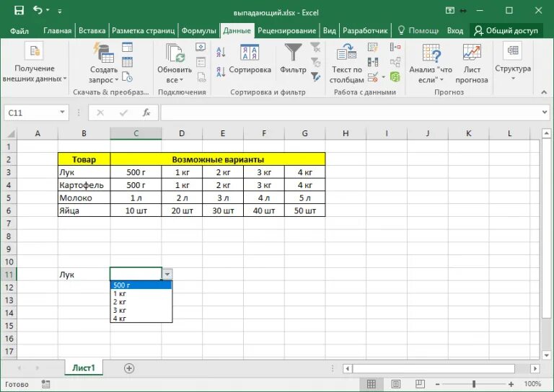Image resolution: width=554 pixels, height=392 pixels.
Task: Click the Consolidate icon
Action: point(395,47)
